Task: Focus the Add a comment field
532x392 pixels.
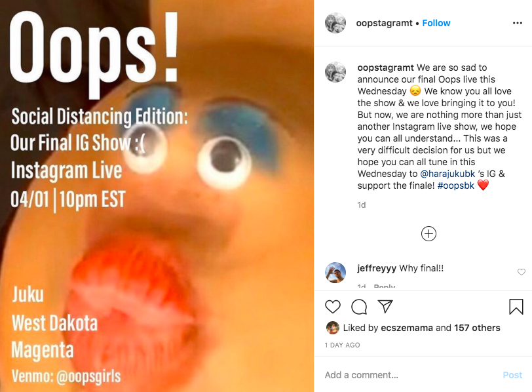Action: coord(411,375)
